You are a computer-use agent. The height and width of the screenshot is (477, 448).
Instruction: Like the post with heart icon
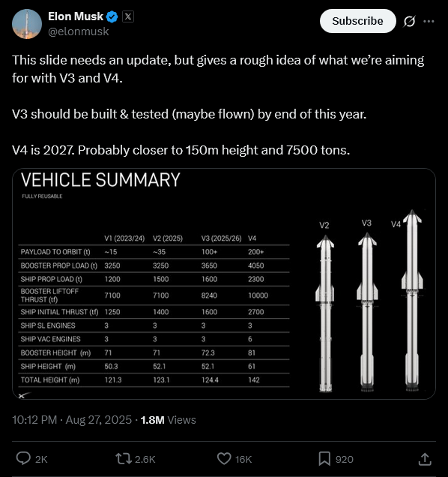click(224, 459)
